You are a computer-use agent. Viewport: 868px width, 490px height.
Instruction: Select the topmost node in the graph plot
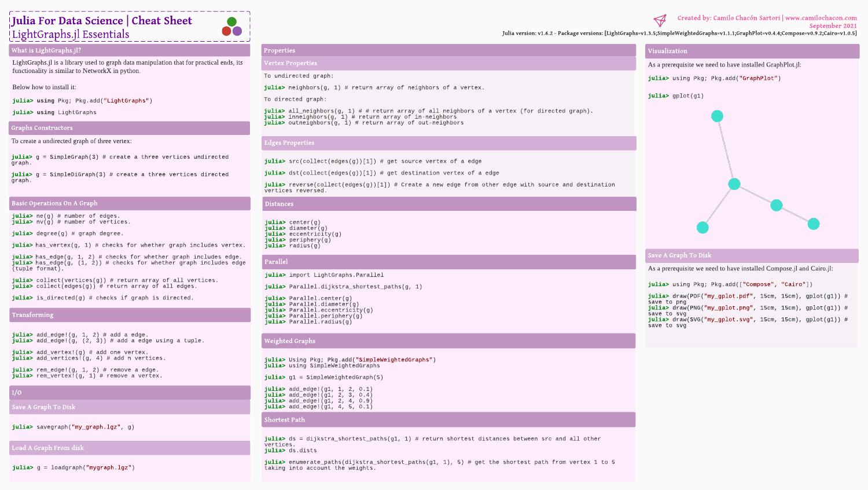coord(717,116)
